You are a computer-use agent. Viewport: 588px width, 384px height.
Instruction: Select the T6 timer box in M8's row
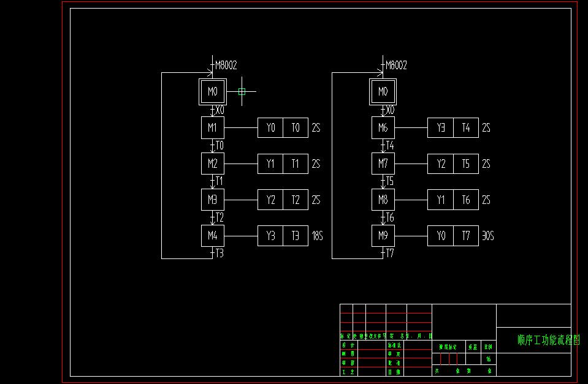pyautogui.click(x=466, y=200)
